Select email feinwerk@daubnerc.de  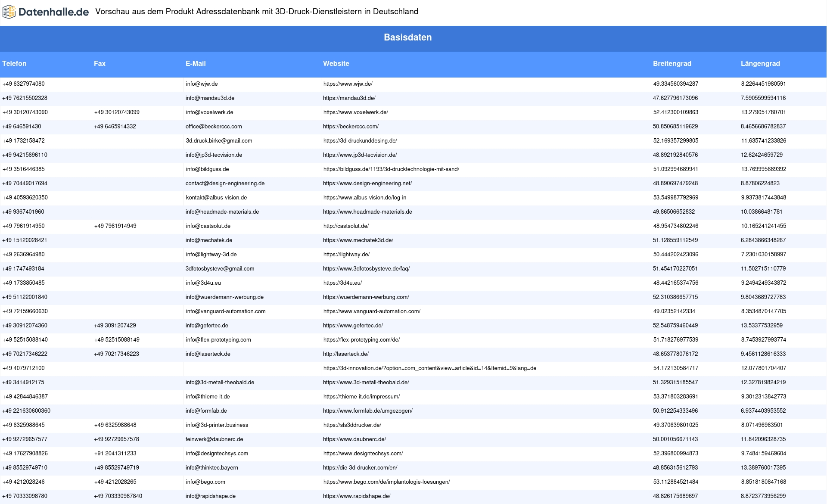coord(215,439)
